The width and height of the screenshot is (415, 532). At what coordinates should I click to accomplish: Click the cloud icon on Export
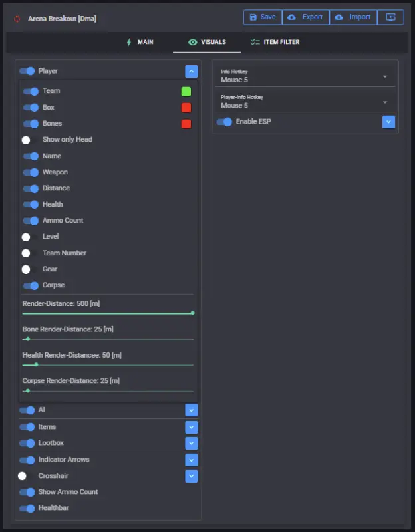291,17
